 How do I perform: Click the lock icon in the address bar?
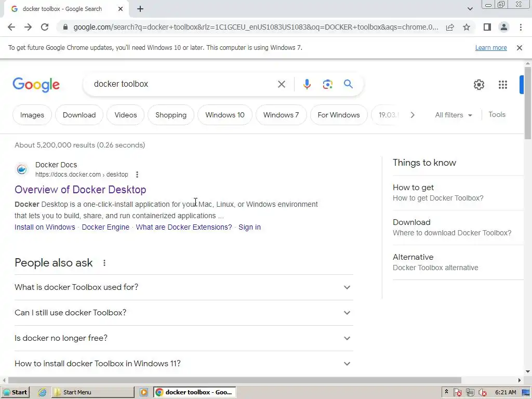pos(65,27)
